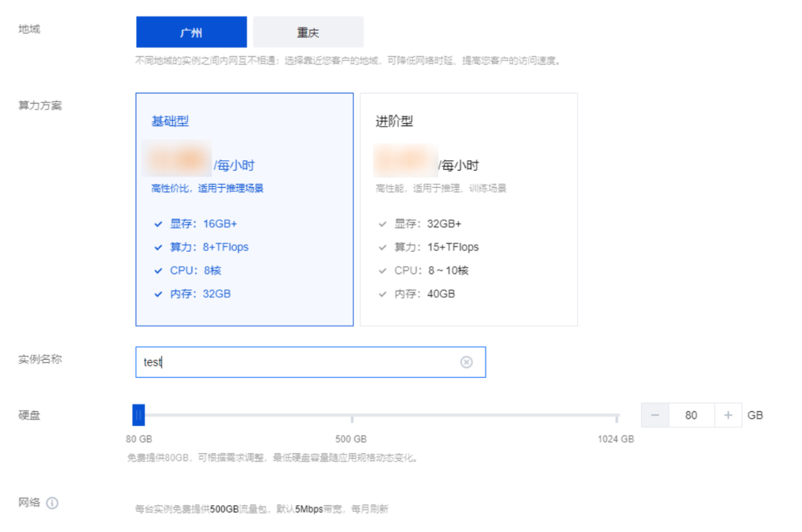This screenshot has width=802, height=532.
Task: Click the 内存：32GB text
Action: (x=200, y=295)
